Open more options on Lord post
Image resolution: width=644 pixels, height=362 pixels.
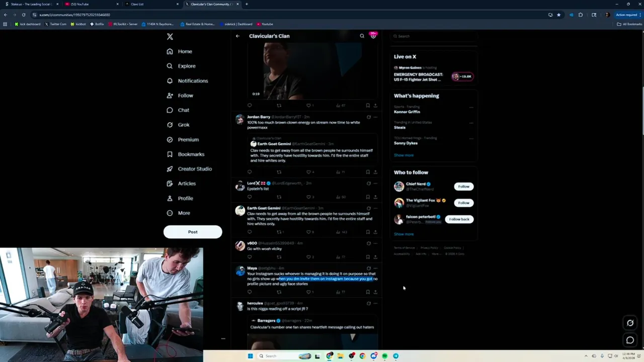(x=375, y=184)
